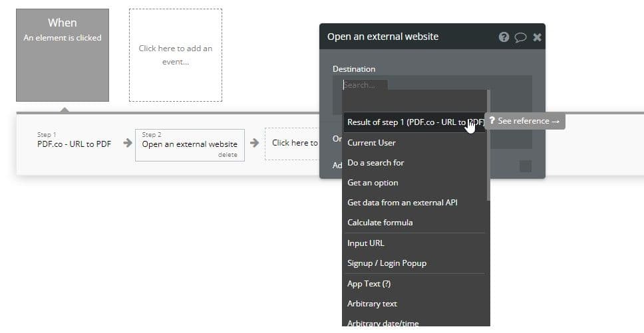Select Signup / Login Popup option
The image size is (644, 333).
387,263
